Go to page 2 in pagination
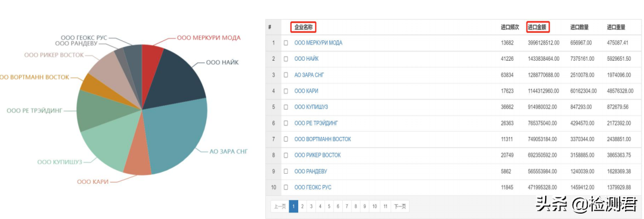Viewport: 644px width, 219px height. pos(302,207)
